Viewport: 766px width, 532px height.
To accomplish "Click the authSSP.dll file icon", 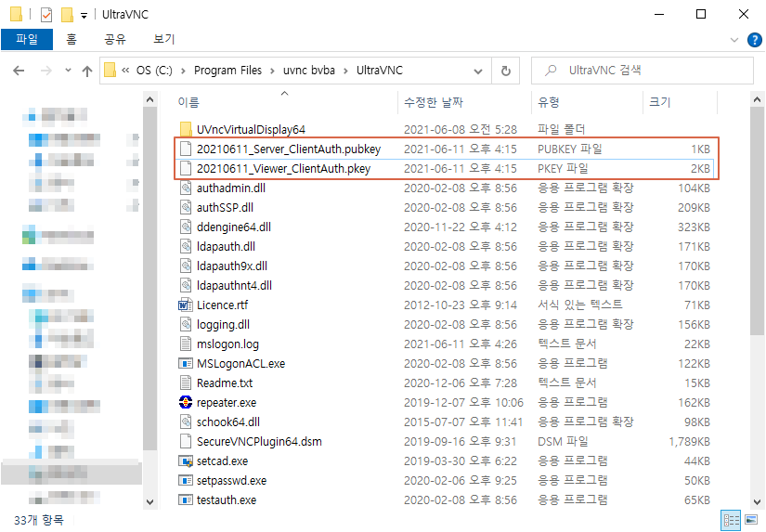I will pyautogui.click(x=186, y=208).
